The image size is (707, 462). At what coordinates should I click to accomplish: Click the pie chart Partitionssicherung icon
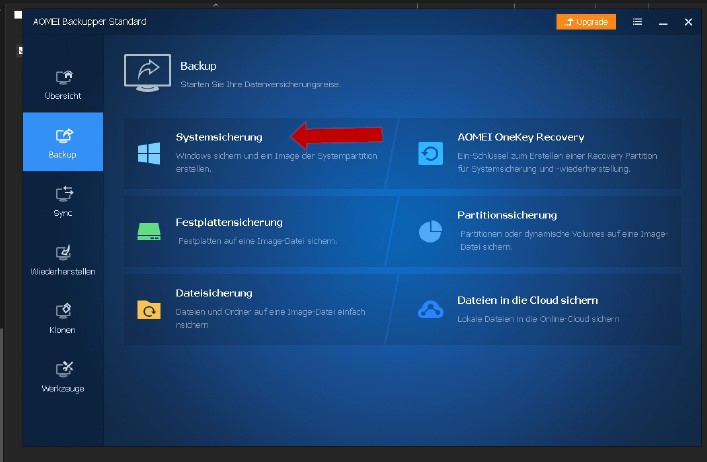(430, 231)
